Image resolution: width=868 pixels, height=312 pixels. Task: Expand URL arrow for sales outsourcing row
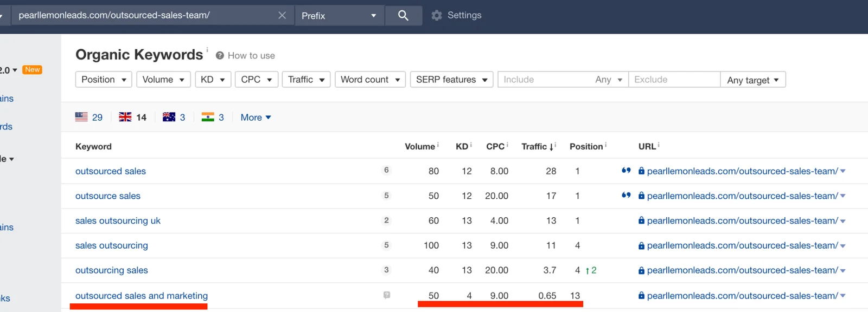pos(843,246)
